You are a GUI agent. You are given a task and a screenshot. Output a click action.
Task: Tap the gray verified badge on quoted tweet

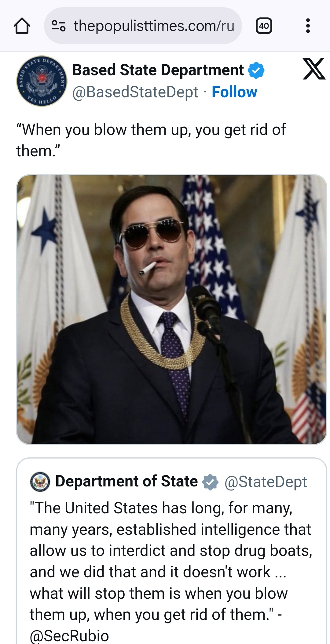(x=210, y=482)
